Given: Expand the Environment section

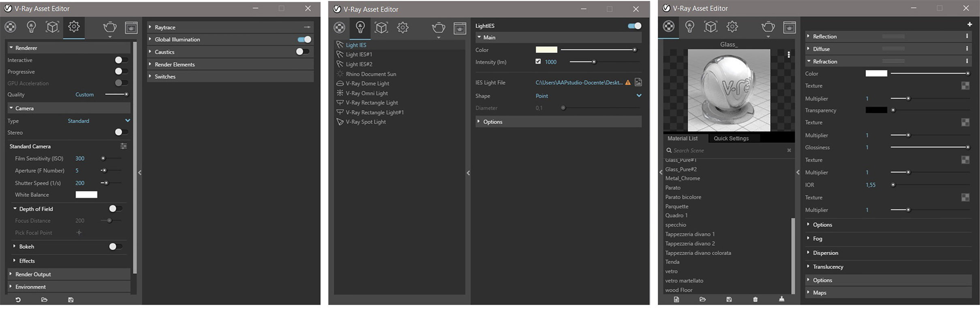Looking at the screenshot, I should (69, 287).
